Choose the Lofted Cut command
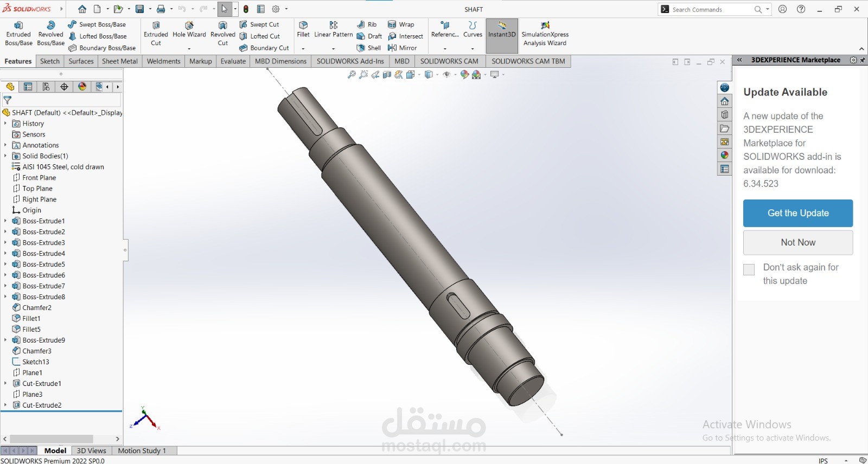 tap(259, 36)
